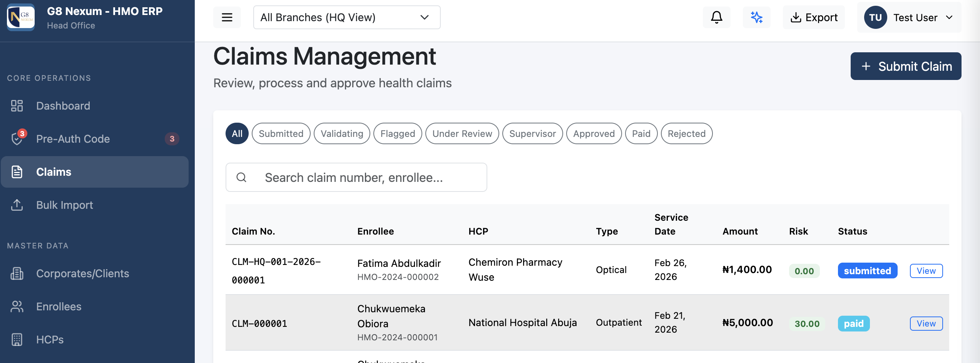Image resolution: width=980 pixels, height=363 pixels.
Task: Click the Claims document icon
Action: [x=17, y=172]
